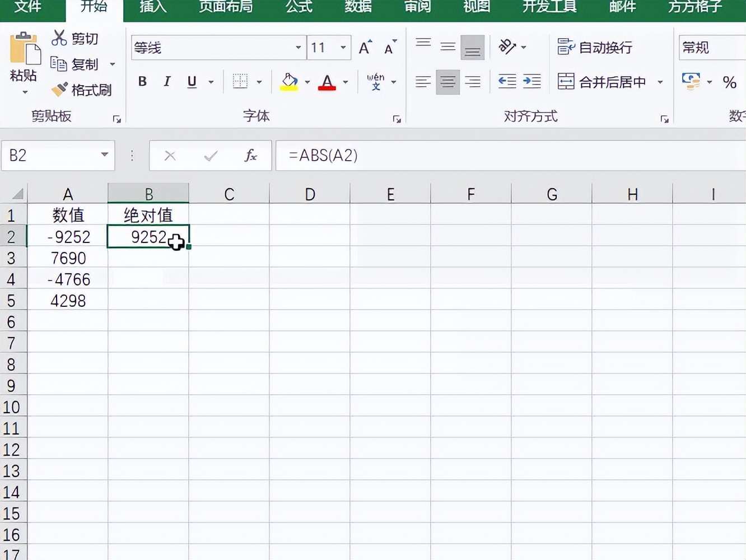Enable center alignment
The image size is (746, 560).
(x=447, y=82)
